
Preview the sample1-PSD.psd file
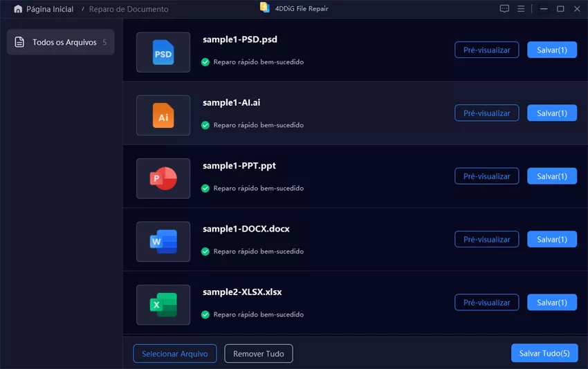coord(486,50)
